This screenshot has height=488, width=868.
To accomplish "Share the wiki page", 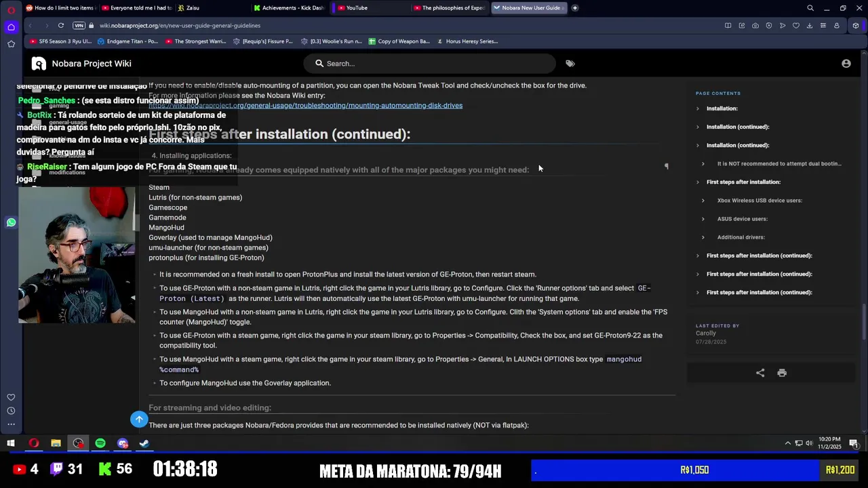I will [760, 373].
